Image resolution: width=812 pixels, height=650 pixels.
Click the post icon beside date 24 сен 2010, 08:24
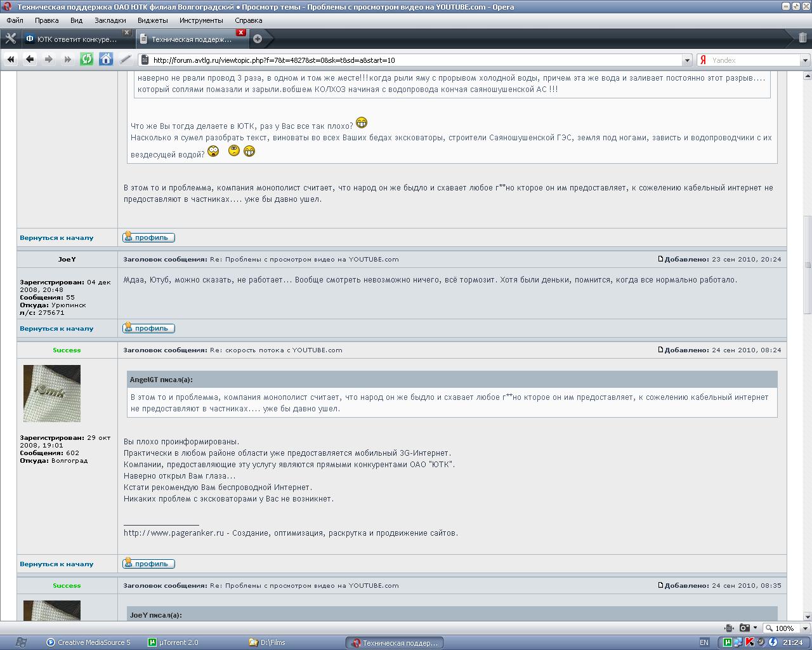660,350
